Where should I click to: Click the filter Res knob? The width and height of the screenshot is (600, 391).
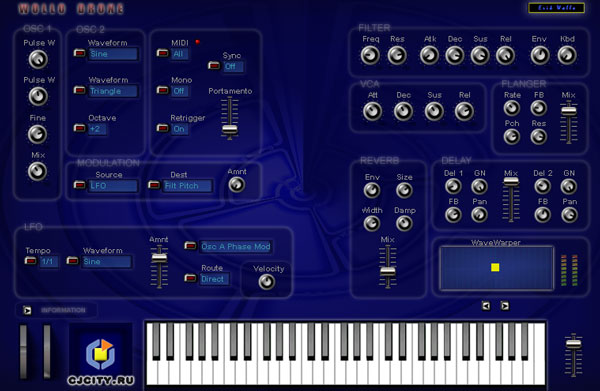(397, 55)
